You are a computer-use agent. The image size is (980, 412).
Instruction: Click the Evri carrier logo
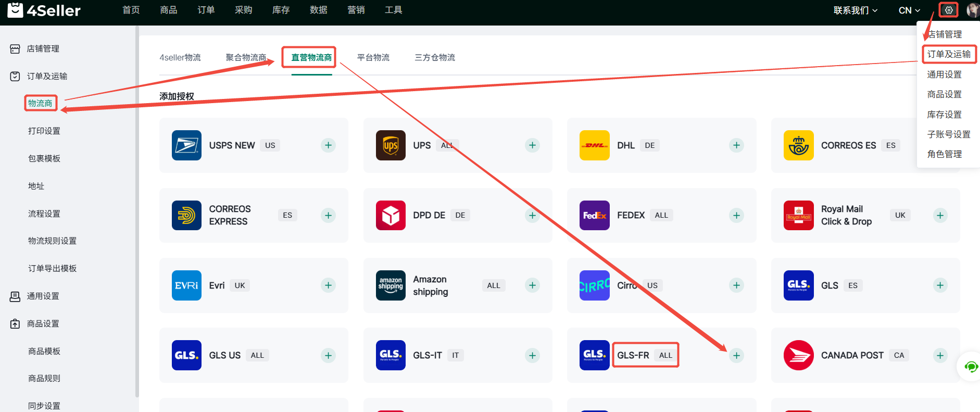[186, 285]
